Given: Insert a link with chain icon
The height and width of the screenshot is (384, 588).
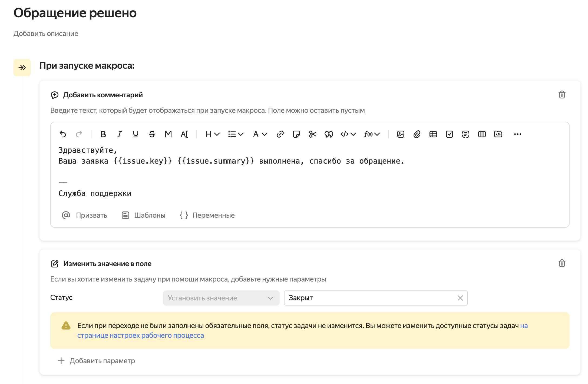Looking at the screenshot, I should (x=280, y=134).
